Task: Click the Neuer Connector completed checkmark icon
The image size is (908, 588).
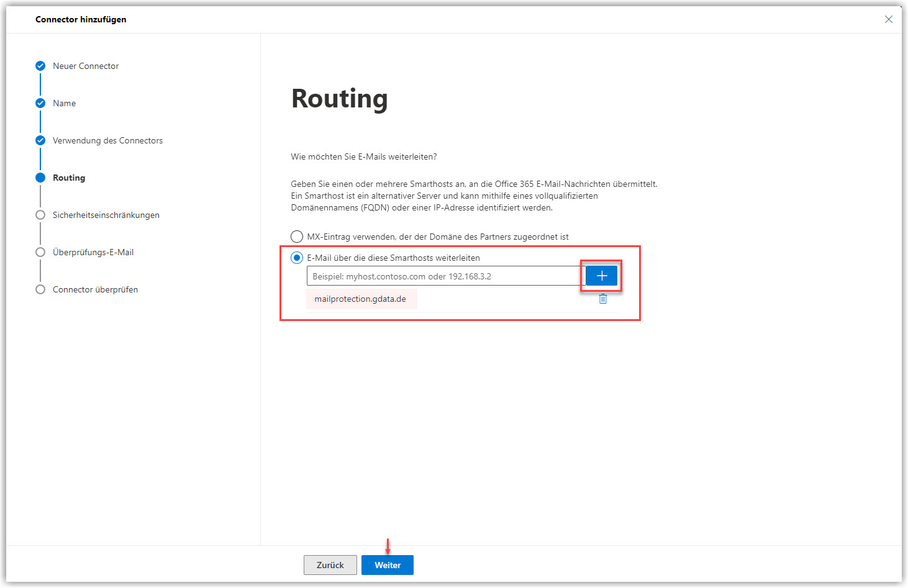Action: point(40,66)
